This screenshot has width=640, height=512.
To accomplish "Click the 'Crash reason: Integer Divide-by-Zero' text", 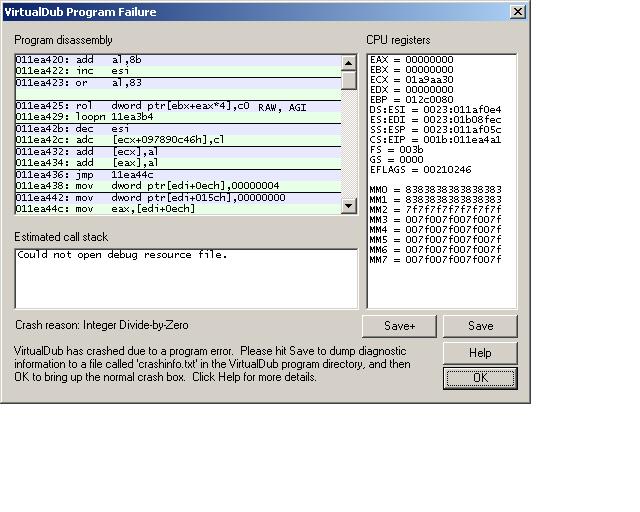I will coord(102,325).
